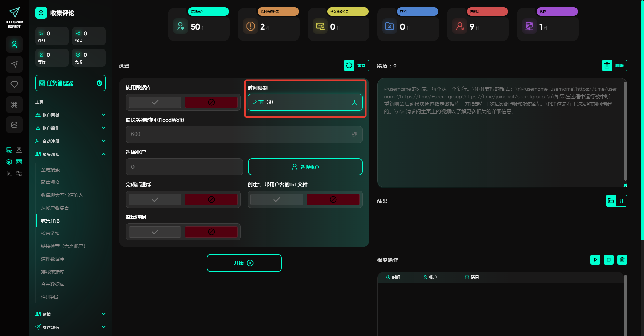Click the 选择帐户 button
This screenshot has width=644, height=336.
tap(305, 167)
